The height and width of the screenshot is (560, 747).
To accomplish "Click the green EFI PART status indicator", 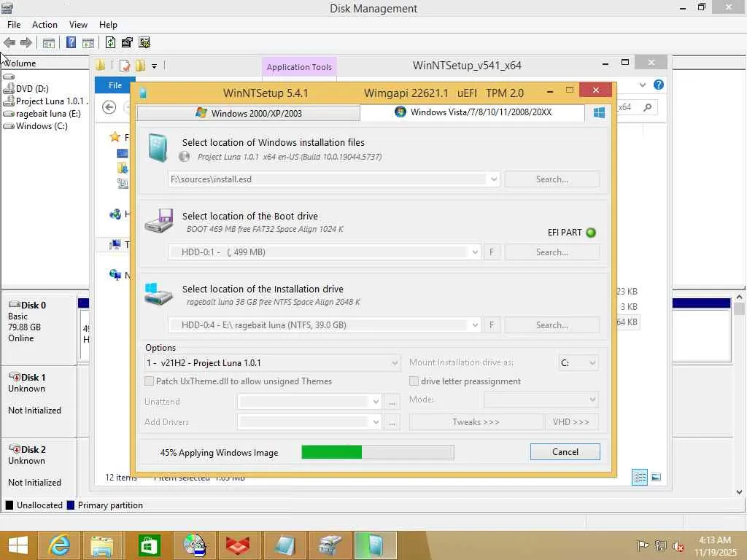I will pos(591,233).
